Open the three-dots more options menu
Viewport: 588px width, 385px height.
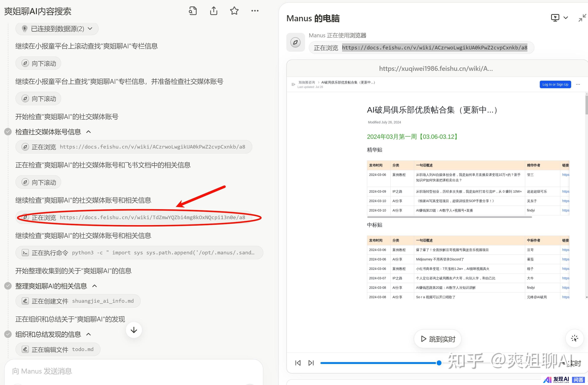pyautogui.click(x=255, y=11)
